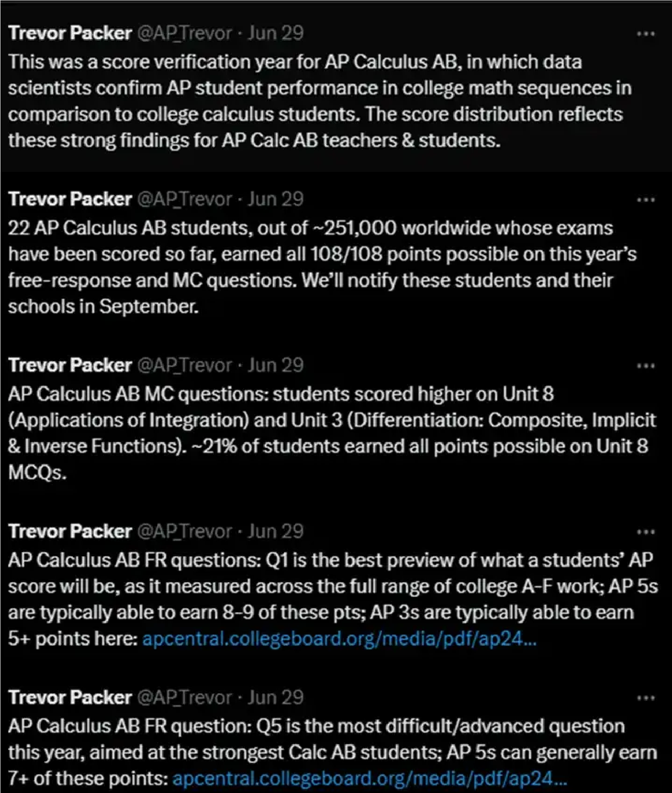Select Trevor Packer's name above the Unit 8 tweet
Image resolution: width=672 pixels, height=793 pixels.
70,365
